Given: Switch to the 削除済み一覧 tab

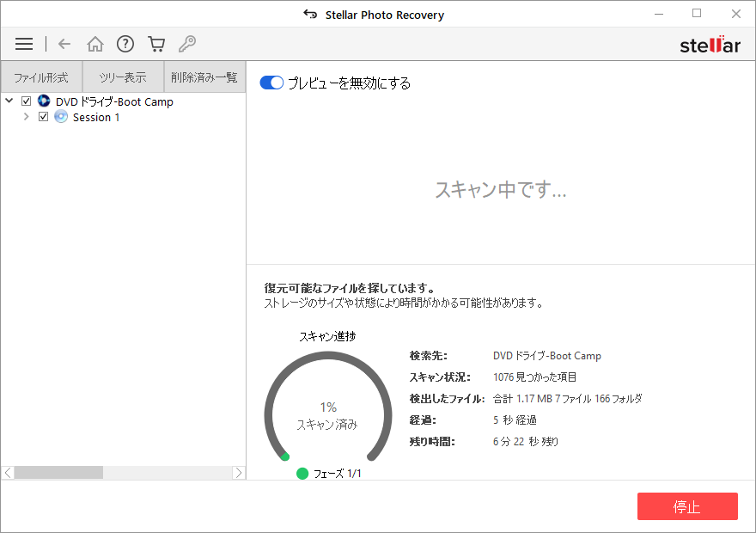Looking at the screenshot, I should 204,77.
